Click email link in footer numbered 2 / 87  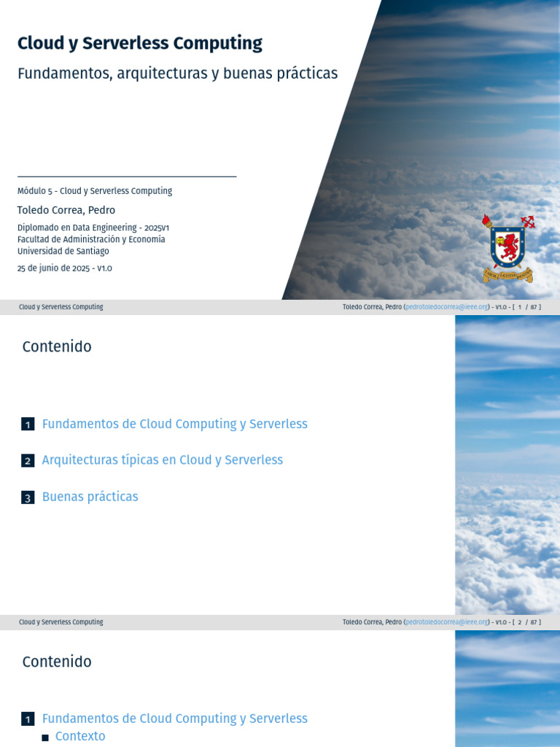pos(447,622)
